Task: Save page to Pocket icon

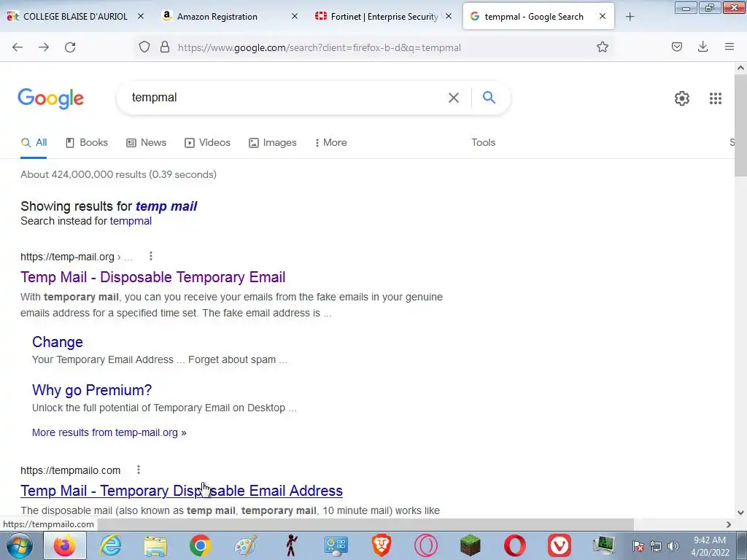Action: pos(677,47)
